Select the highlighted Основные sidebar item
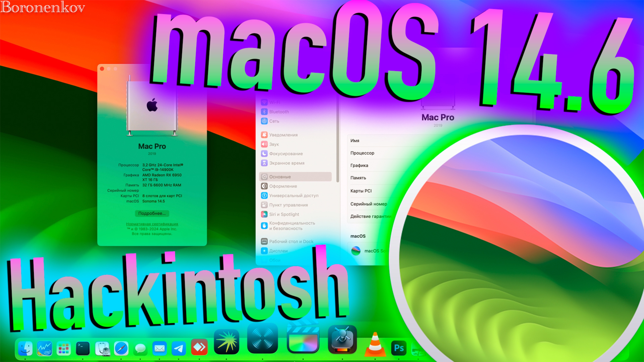644x362 pixels. (x=295, y=177)
